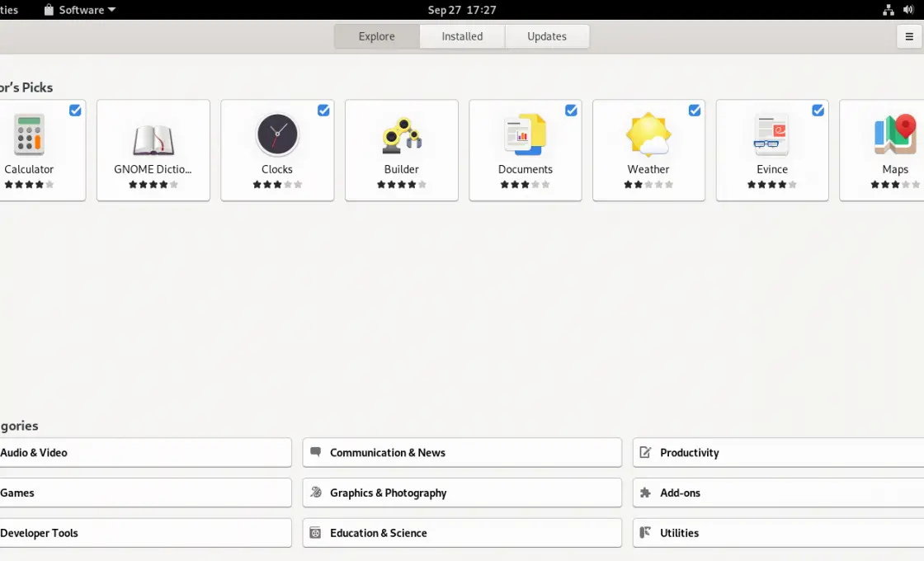Open the Graphics & Photography category
Image resolution: width=924 pixels, height=561 pixels.
click(462, 493)
